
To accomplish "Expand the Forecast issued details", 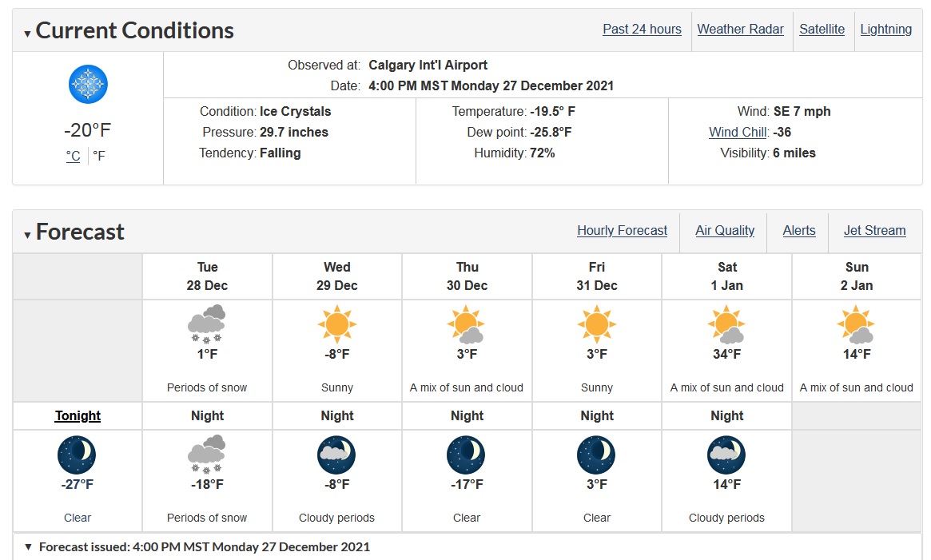I will tap(28, 546).
